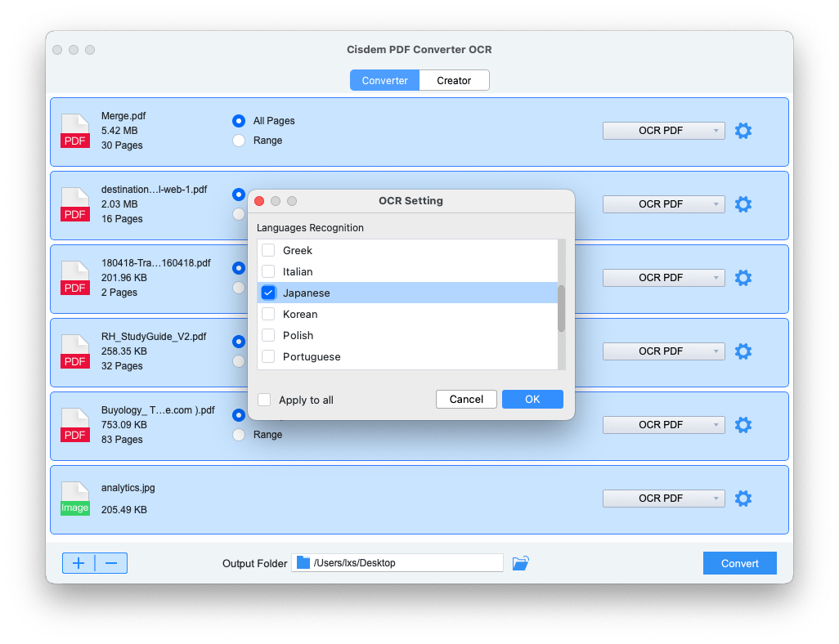The height and width of the screenshot is (644, 839).
Task: Open settings gear for analytics.jpg row
Action: pyautogui.click(x=743, y=498)
